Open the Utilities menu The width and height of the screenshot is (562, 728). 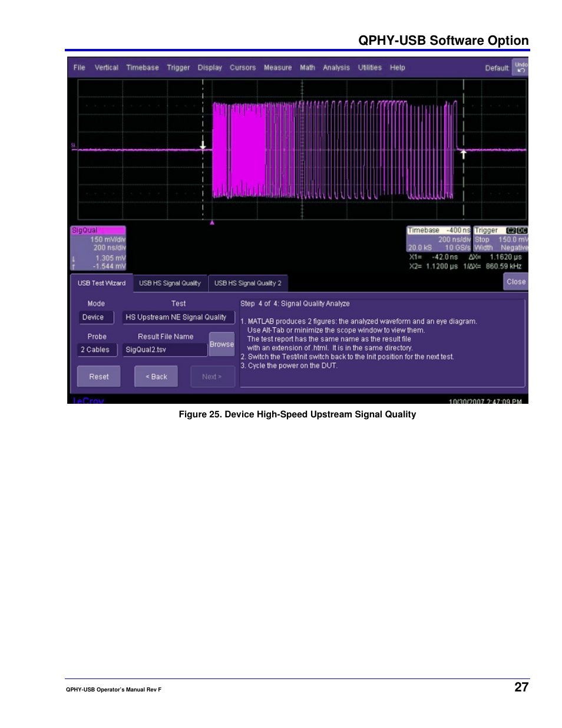coord(370,68)
